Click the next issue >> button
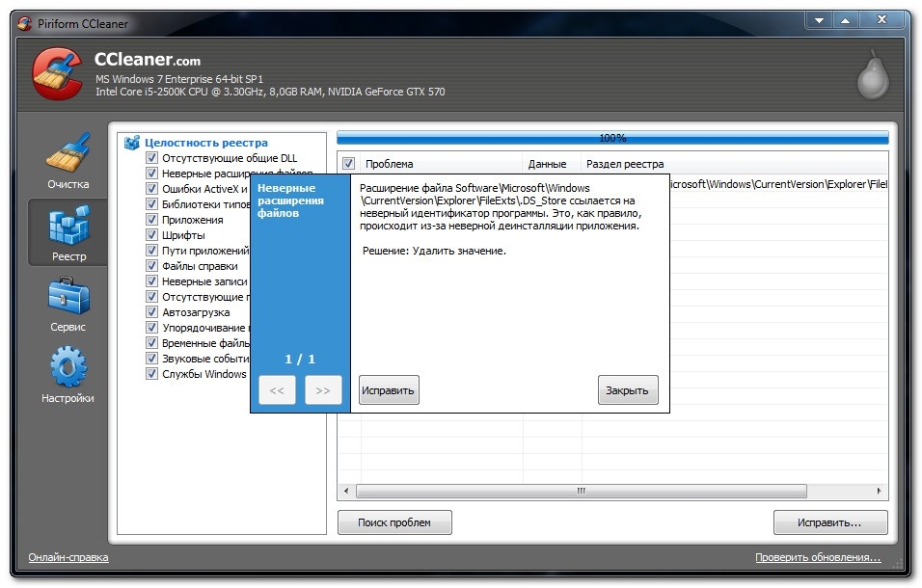The width and height of the screenshot is (922, 588). click(323, 390)
